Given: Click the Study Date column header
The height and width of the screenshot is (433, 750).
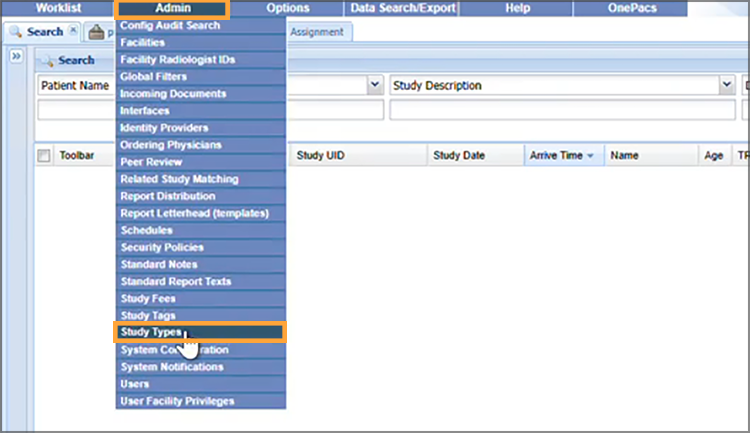Looking at the screenshot, I should coord(459,156).
